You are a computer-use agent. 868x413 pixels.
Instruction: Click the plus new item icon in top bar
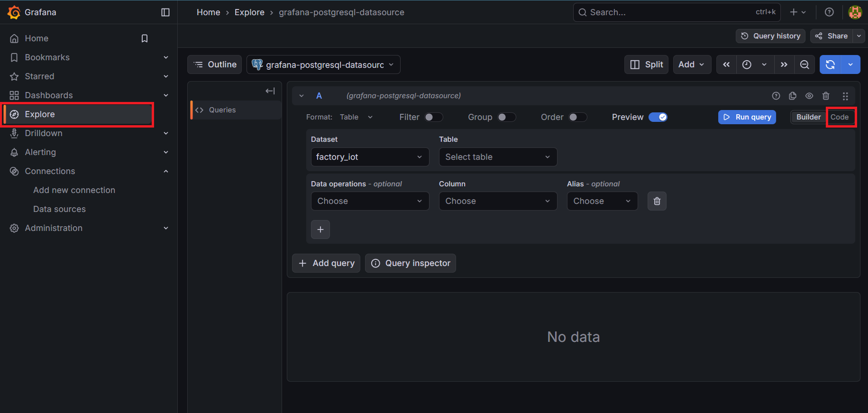pyautogui.click(x=798, y=12)
